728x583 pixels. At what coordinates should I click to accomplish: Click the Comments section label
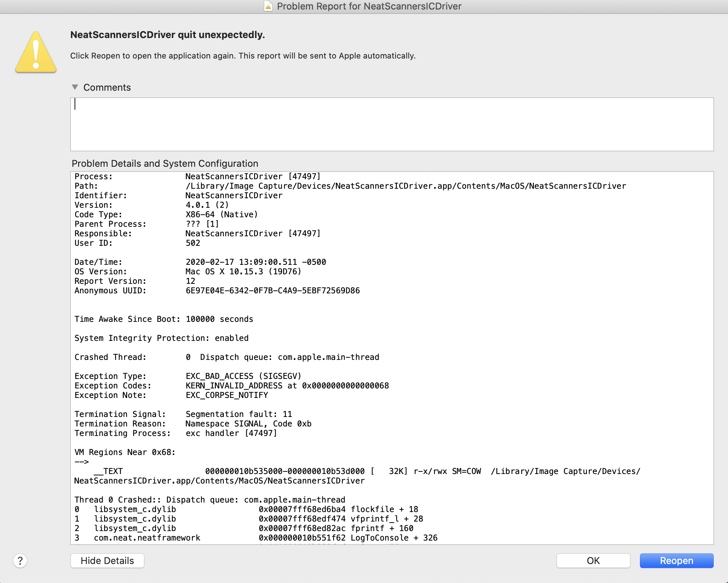click(107, 87)
